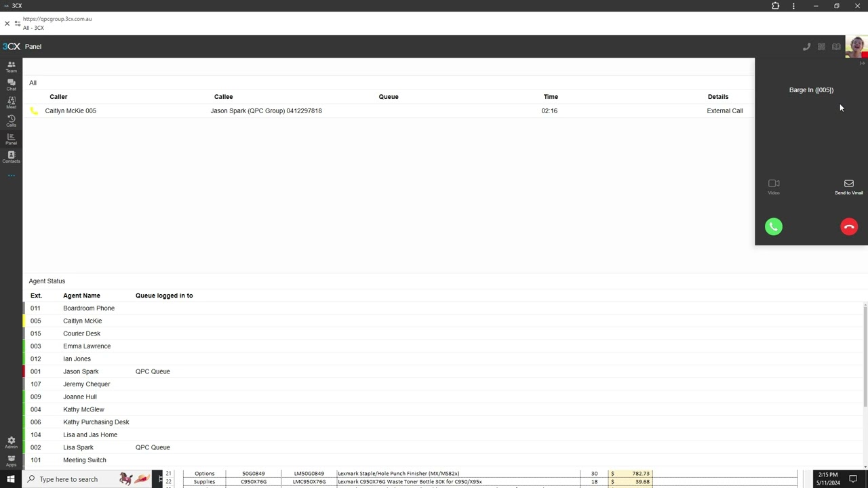Select the Caitlyn McKie 005 active call row
The image size is (868, 488).
click(x=71, y=110)
